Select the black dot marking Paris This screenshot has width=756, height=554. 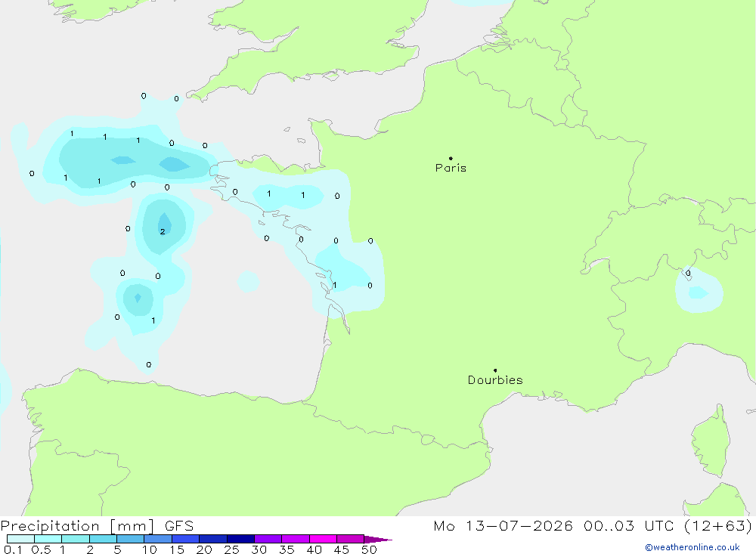pyautogui.click(x=451, y=158)
